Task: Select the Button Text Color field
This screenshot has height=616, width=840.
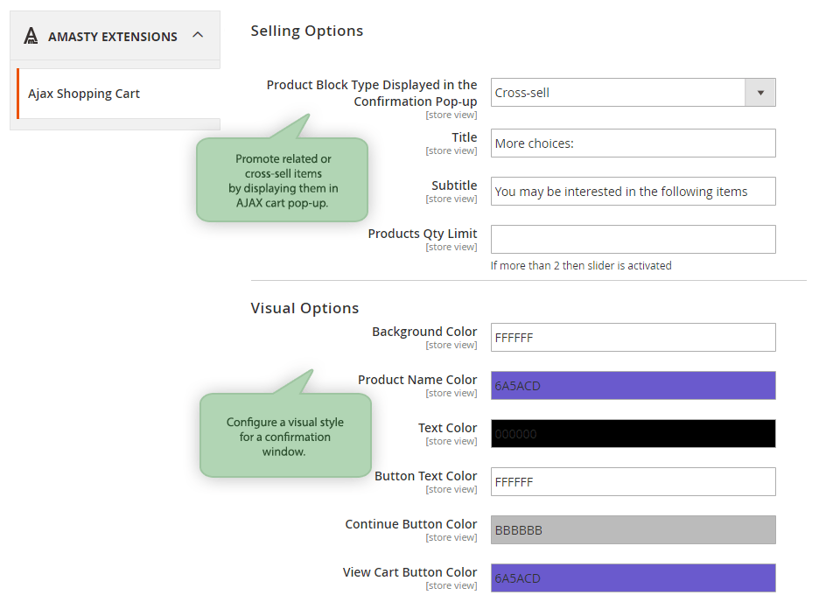Action: (x=633, y=482)
